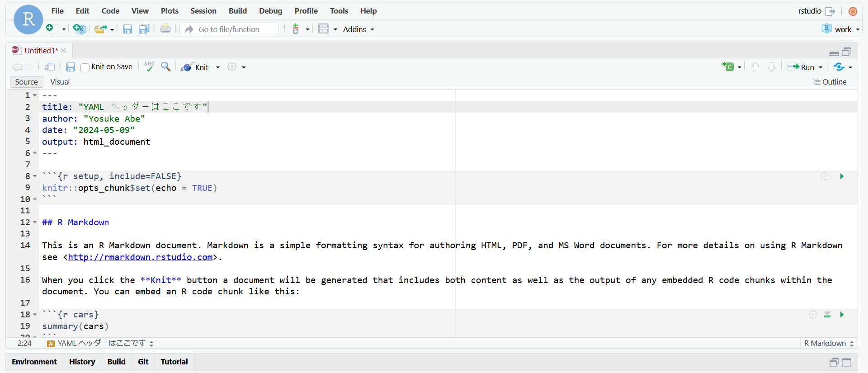
Task: Click the Run button
Action: coord(802,67)
